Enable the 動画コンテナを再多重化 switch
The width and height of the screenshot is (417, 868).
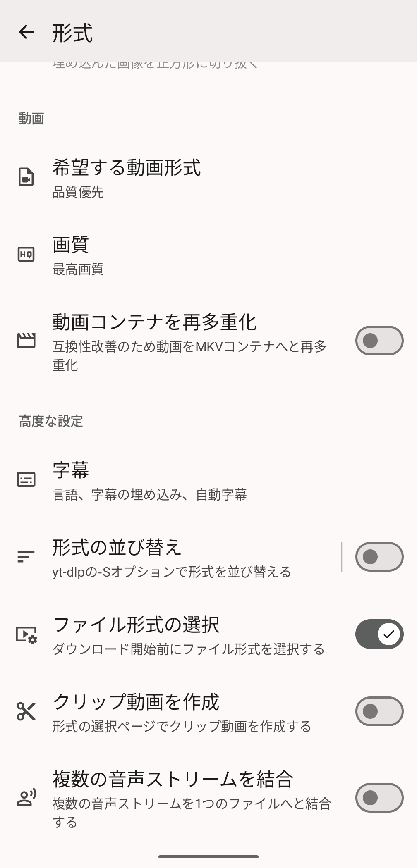379,341
